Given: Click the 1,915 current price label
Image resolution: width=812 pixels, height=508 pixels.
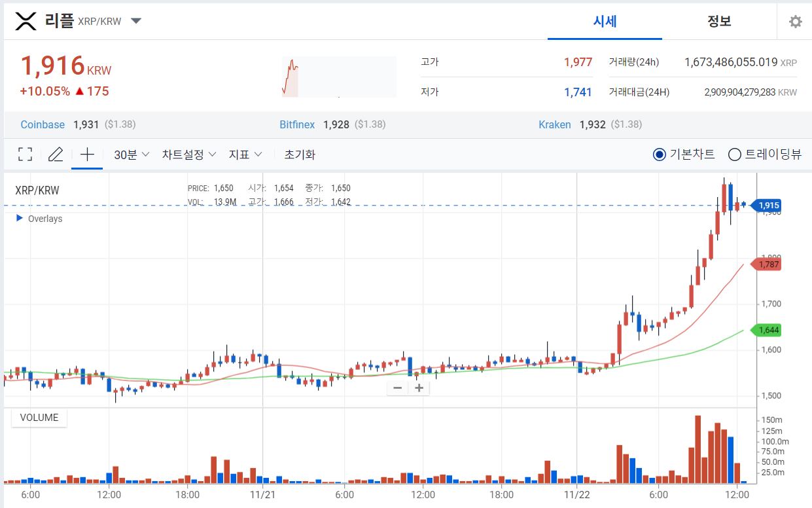Looking at the screenshot, I should (768, 206).
